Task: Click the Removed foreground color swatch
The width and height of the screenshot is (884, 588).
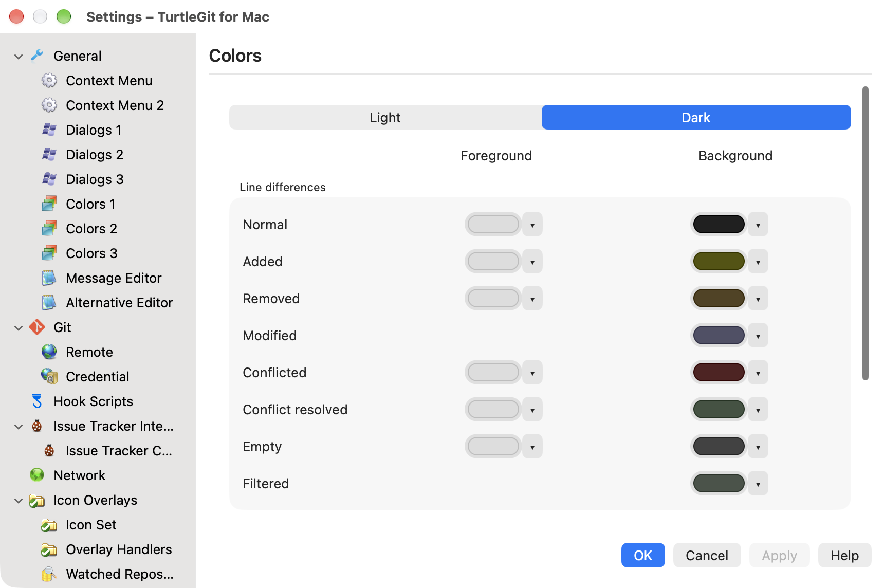Action: click(493, 298)
